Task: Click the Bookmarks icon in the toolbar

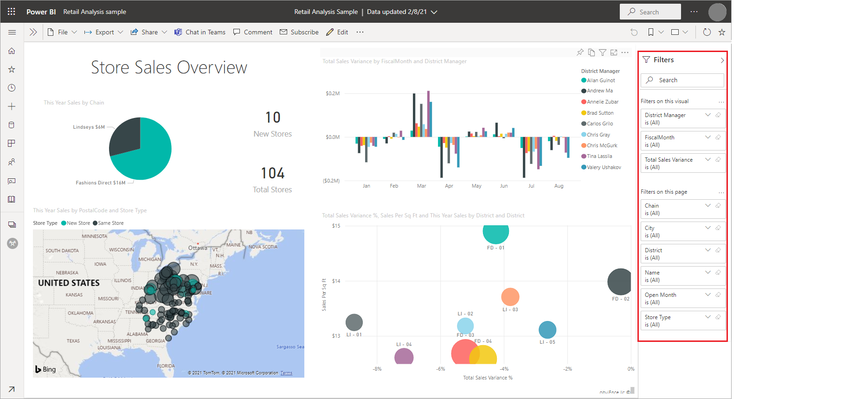Action: point(651,32)
